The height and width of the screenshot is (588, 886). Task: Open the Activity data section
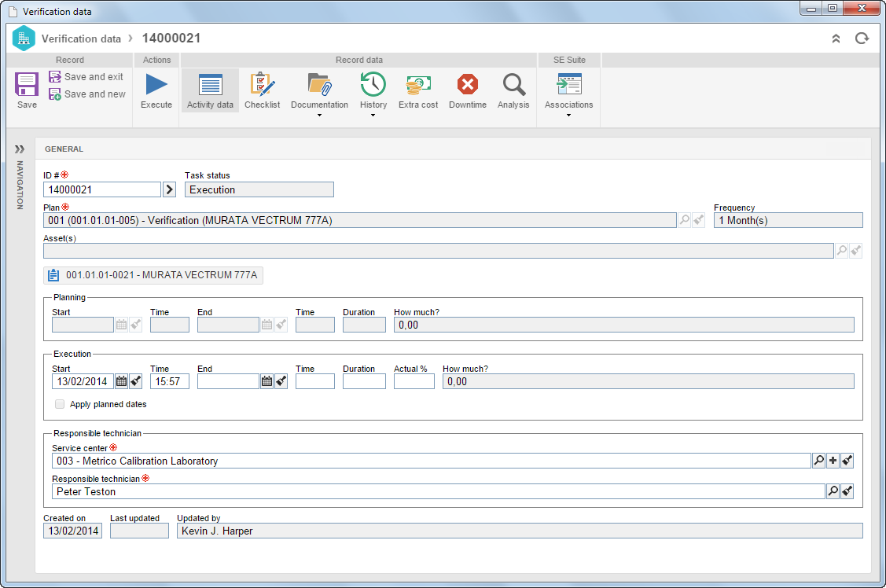(x=210, y=90)
